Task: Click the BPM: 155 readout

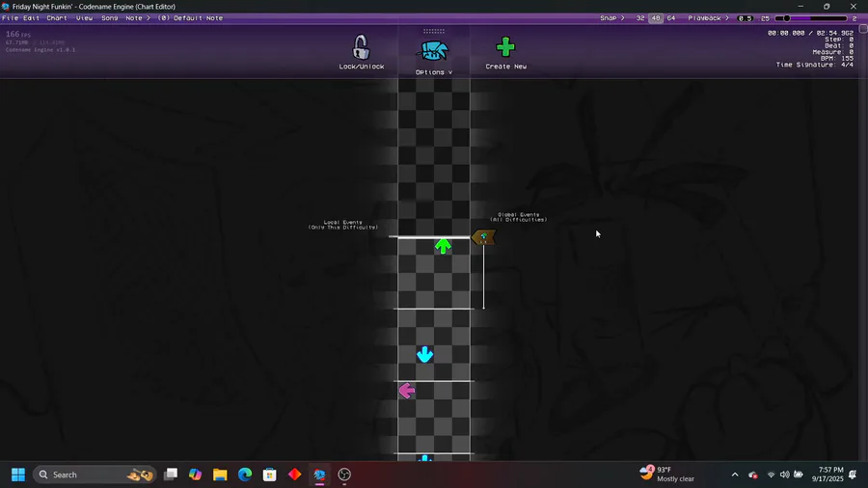Action: point(837,58)
